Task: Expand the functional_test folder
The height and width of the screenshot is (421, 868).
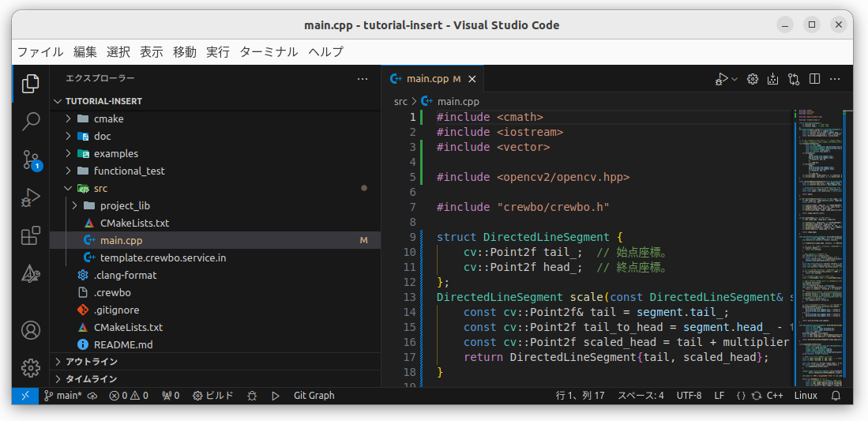Action: (x=216, y=171)
